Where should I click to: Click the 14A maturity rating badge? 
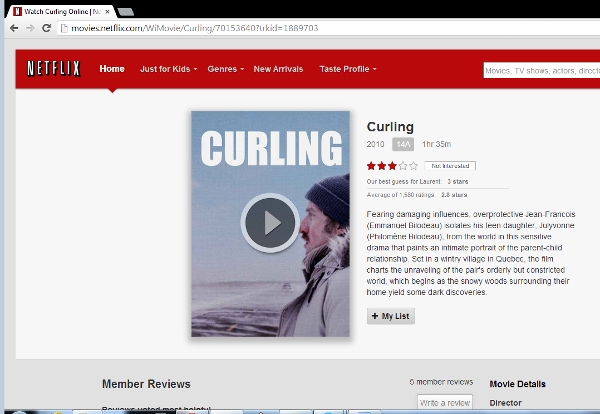click(403, 144)
